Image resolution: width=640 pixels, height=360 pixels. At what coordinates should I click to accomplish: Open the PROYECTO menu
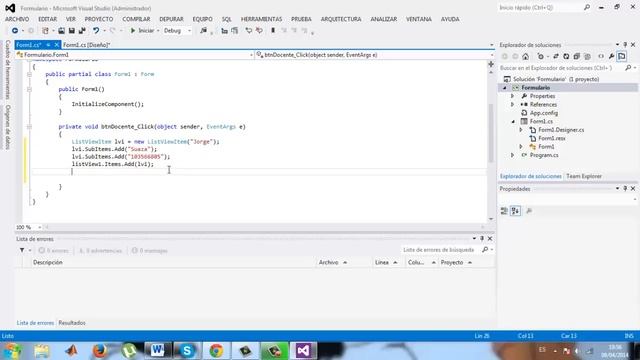[99, 19]
